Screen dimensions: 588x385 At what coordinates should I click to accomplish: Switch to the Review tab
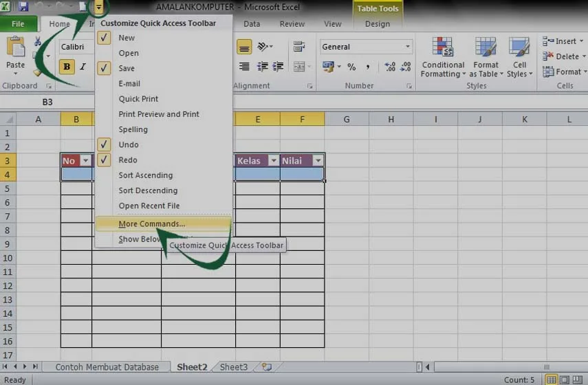[292, 24]
